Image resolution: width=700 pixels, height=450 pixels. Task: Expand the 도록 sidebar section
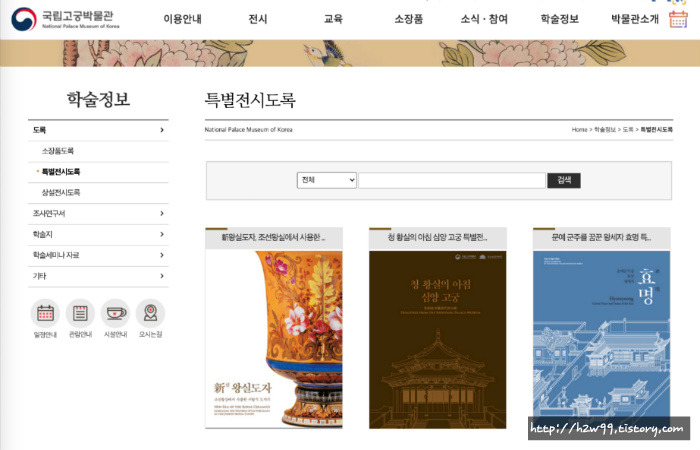point(98,130)
